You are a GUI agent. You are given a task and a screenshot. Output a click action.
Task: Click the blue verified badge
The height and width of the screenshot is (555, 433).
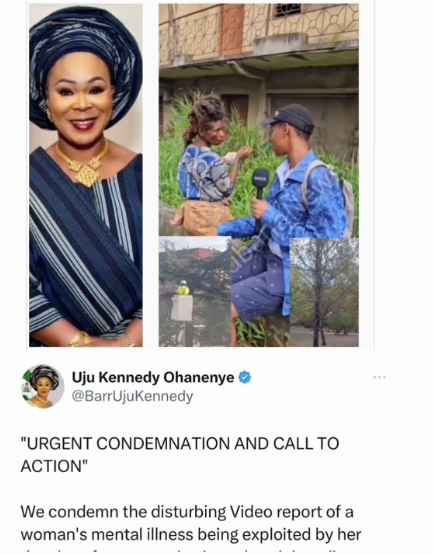(245, 377)
